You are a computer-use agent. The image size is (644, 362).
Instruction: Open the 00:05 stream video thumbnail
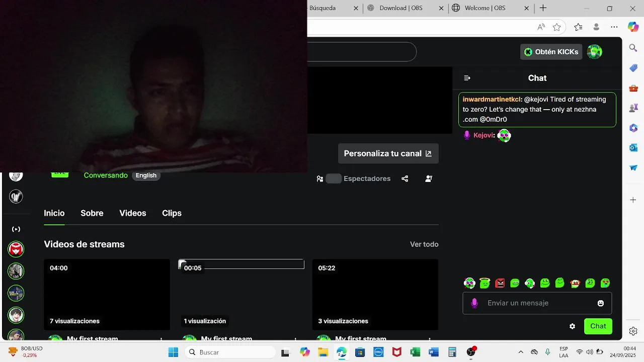[x=241, y=295]
